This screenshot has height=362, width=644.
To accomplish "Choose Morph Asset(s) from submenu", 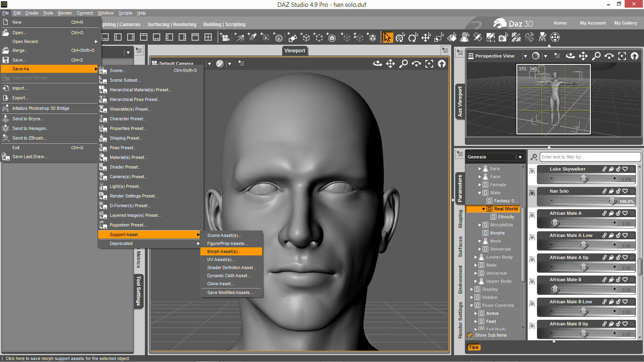I will click(x=231, y=251).
